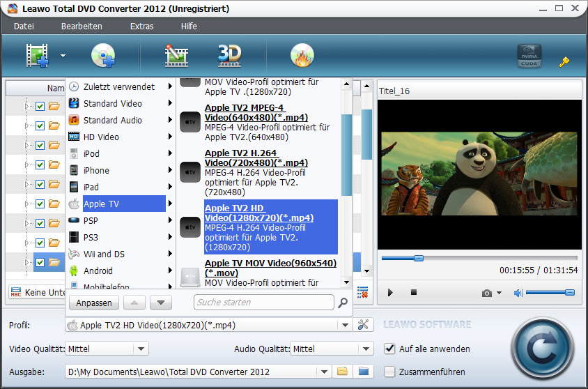The width and height of the screenshot is (588, 389).
Task: Open the Datei menu
Action: click(x=24, y=26)
